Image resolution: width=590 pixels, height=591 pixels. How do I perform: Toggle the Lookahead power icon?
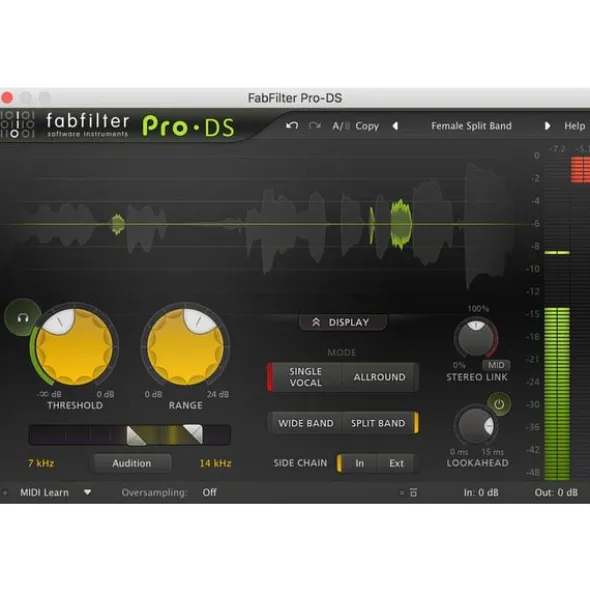point(499,404)
